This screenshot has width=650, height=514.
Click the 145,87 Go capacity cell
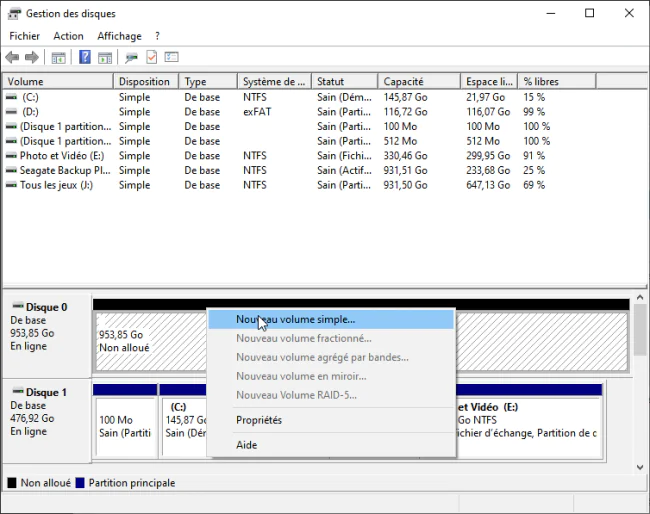coord(405,97)
